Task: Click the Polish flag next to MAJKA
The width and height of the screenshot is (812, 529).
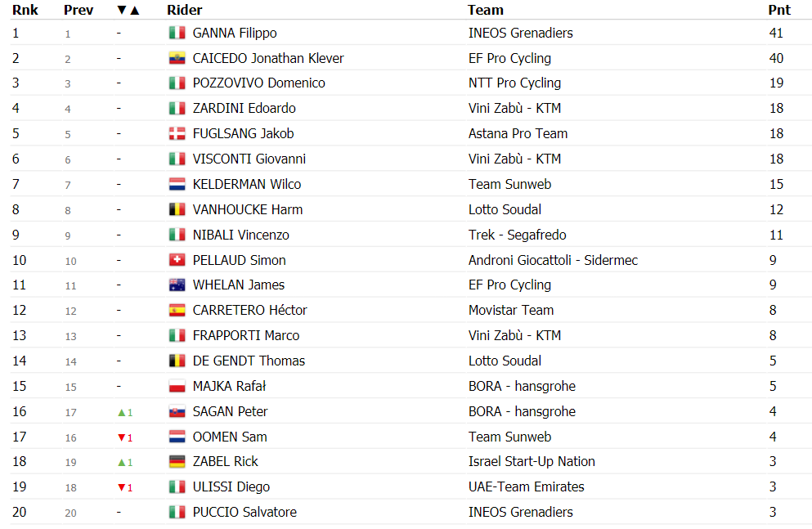Action: [x=177, y=386]
